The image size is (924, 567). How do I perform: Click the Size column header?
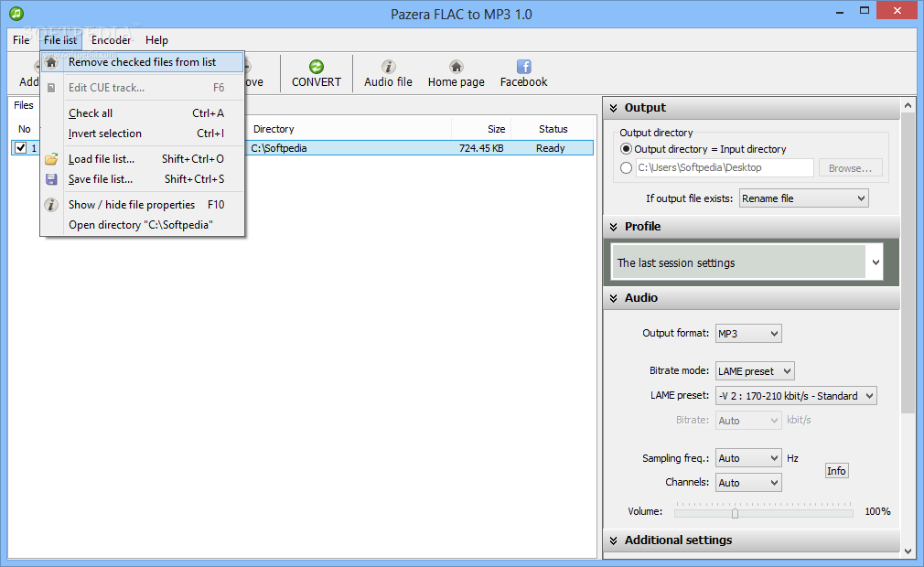point(481,129)
